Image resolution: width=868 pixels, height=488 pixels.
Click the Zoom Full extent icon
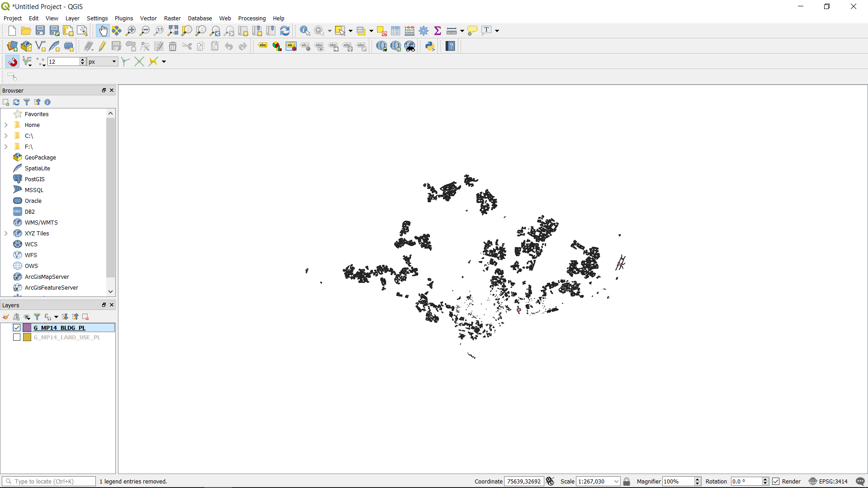click(173, 31)
